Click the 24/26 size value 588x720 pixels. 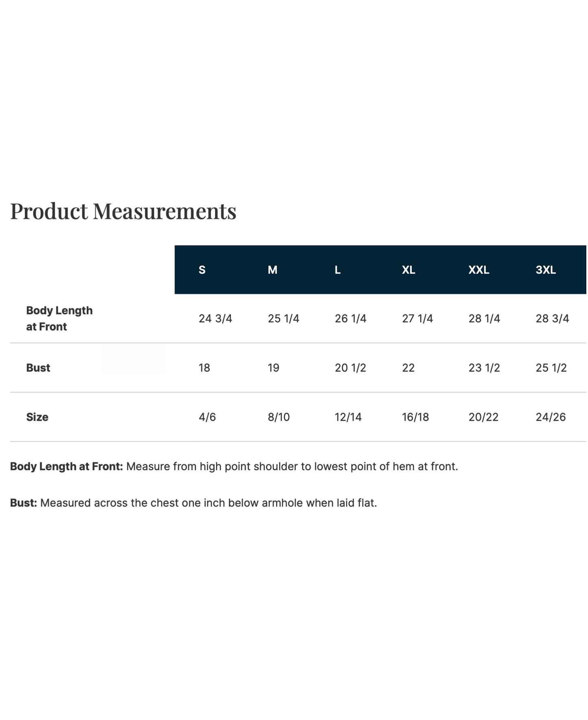[x=551, y=417]
